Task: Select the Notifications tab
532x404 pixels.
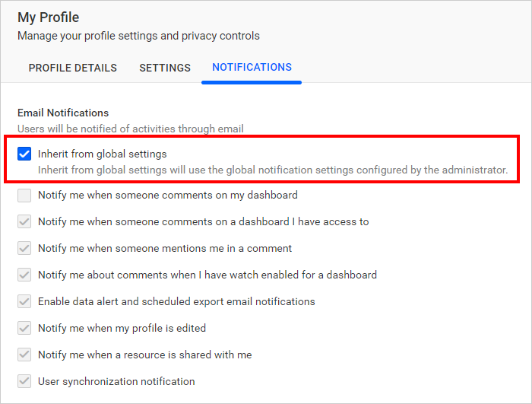Action: [x=252, y=67]
